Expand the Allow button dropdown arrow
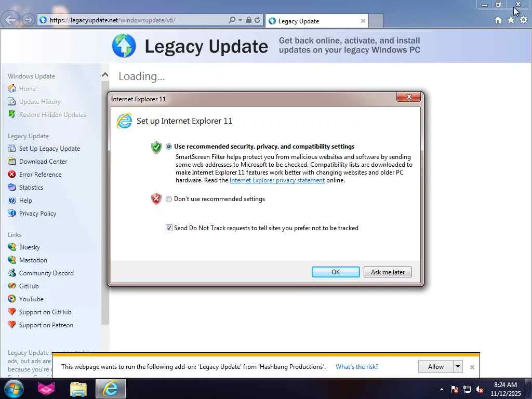This screenshot has width=532, height=399. (458, 367)
